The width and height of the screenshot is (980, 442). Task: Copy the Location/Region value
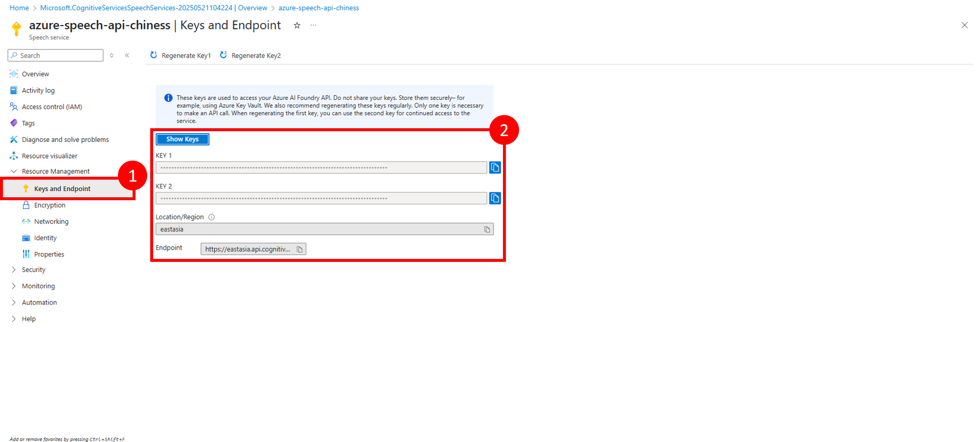(487, 230)
